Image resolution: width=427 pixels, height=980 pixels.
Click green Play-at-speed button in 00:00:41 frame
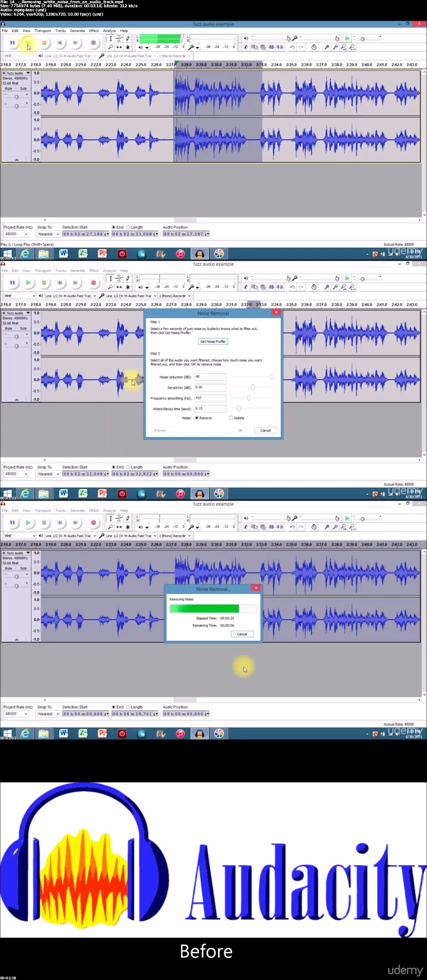pos(347,38)
